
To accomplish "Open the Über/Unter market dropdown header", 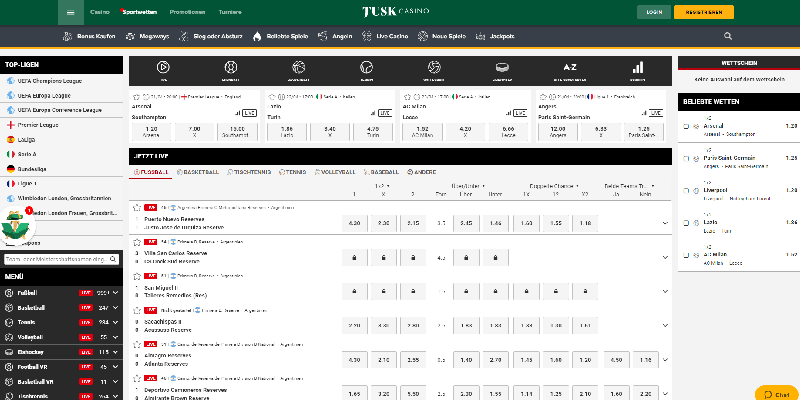I will click(468, 186).
